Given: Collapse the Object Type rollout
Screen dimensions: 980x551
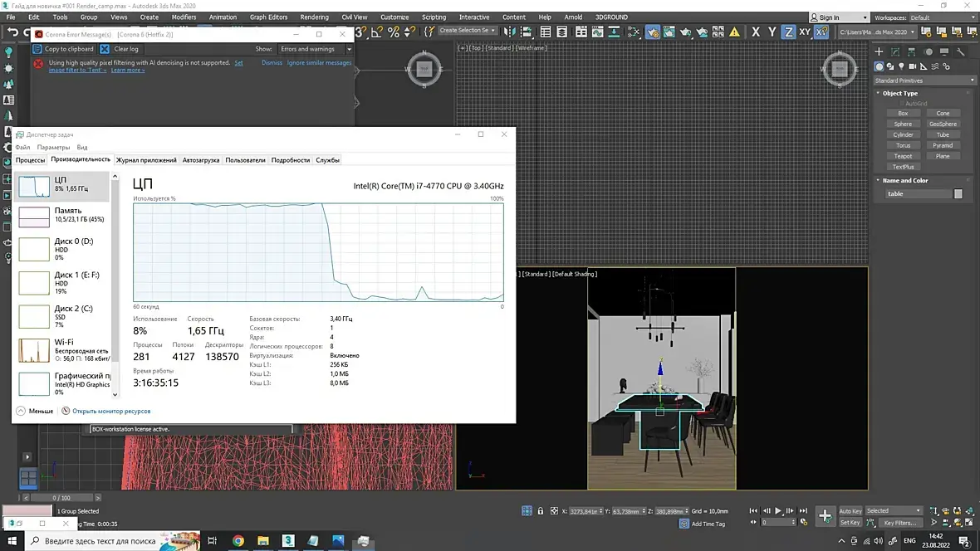Looking at the screenshot, I should (900, 93).
